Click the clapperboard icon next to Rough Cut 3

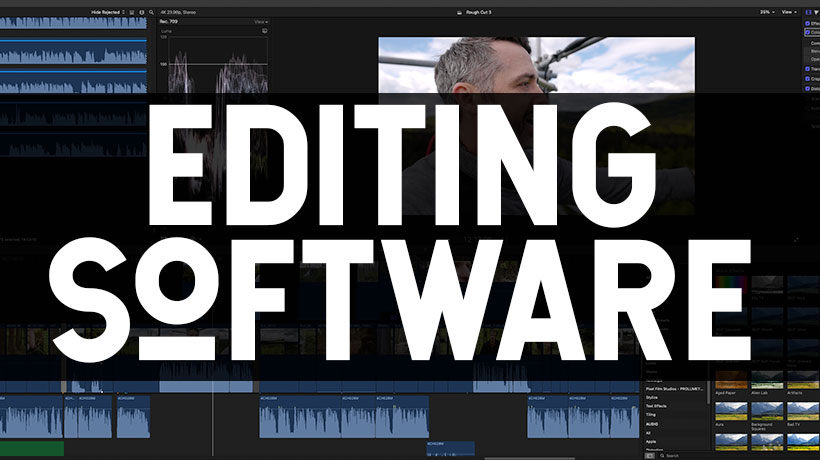(459, 13)
